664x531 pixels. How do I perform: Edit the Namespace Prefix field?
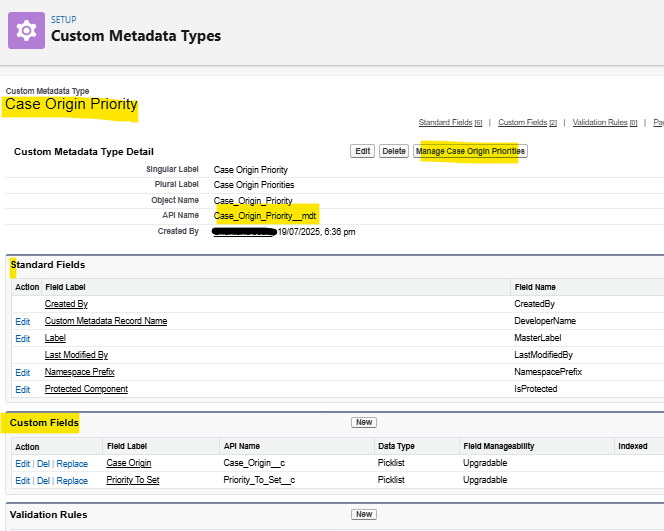pyautogui.click(x=23, y=372)
